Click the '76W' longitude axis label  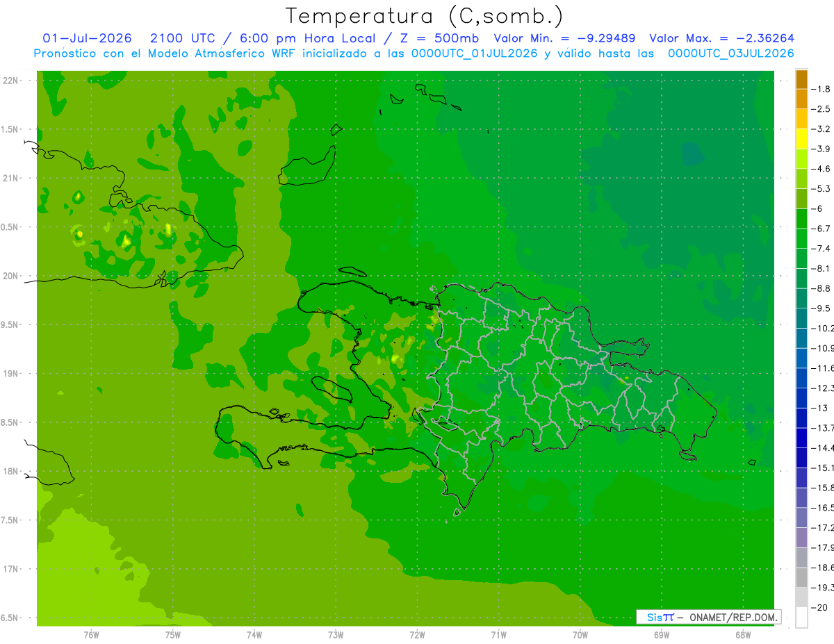click(x=91, y=636)
